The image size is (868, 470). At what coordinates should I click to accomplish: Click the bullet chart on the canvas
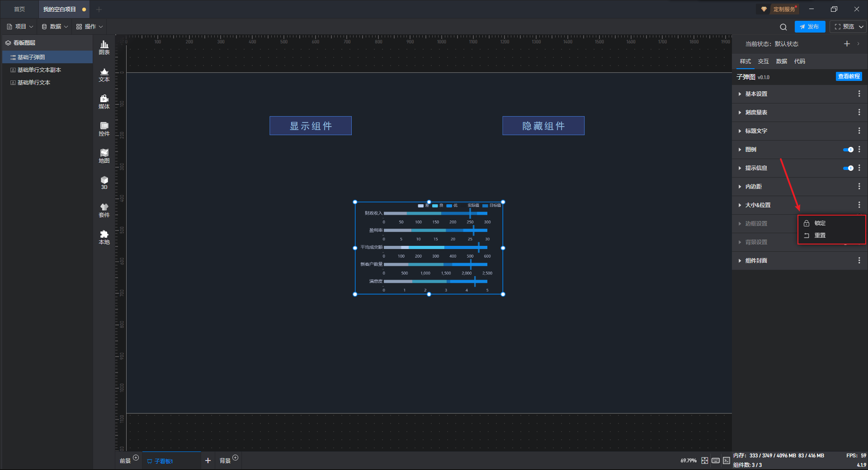[x=429, y=248]
